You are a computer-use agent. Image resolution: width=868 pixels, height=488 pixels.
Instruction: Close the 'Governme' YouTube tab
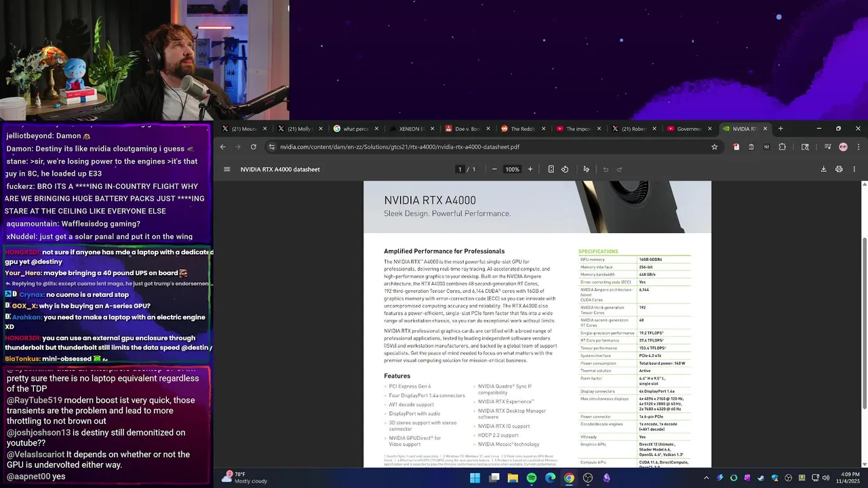[710, 129]
